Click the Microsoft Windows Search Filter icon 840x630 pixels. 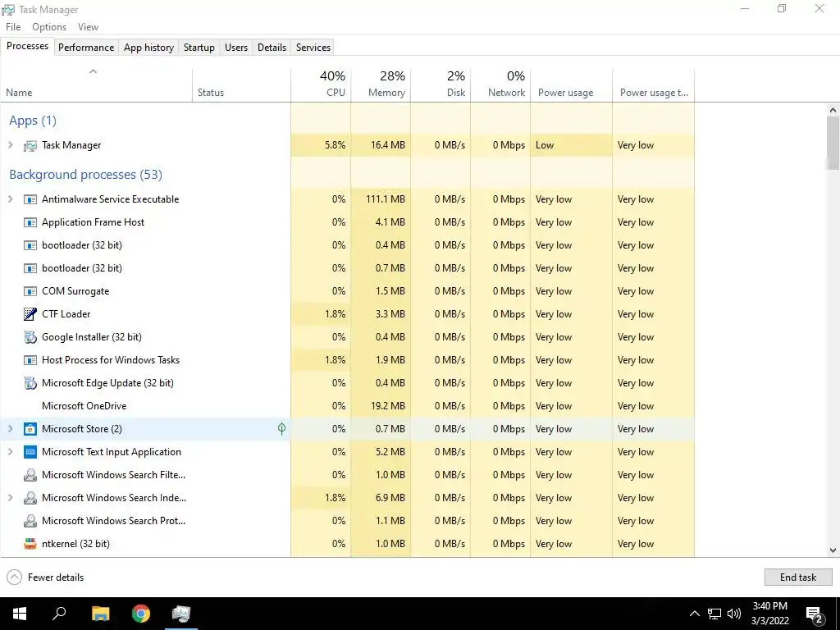[30, 475]
